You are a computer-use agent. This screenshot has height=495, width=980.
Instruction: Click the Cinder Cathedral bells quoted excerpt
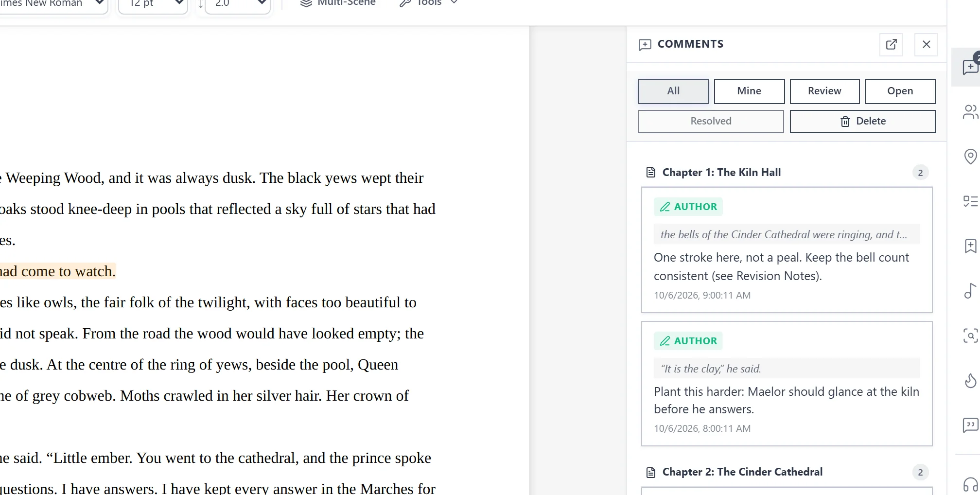(787, 234)
